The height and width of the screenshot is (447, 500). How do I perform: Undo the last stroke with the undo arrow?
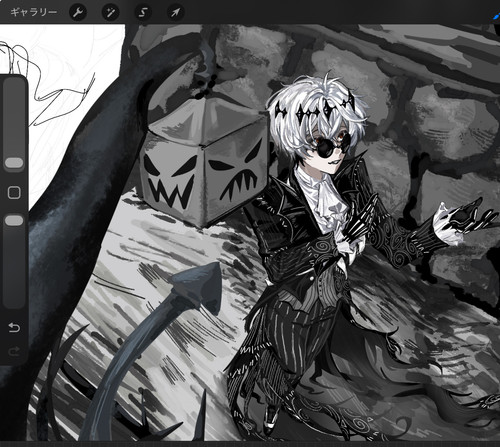pyautogui.click(x=14, y=328)
